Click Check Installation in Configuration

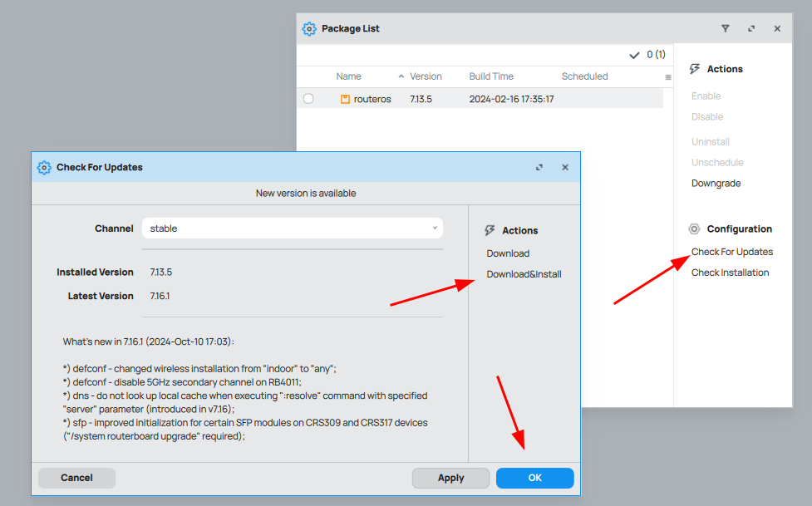[730, 273]
